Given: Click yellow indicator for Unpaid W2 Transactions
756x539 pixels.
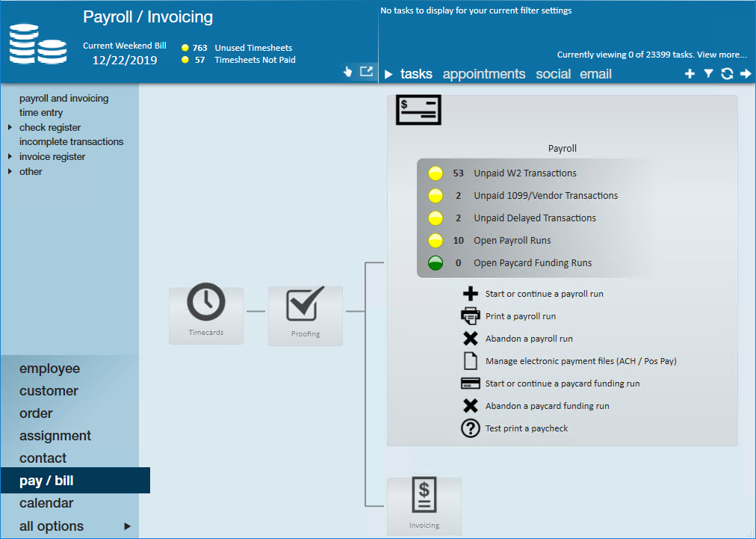Looking at the screenshot, I should click(436, 173).
